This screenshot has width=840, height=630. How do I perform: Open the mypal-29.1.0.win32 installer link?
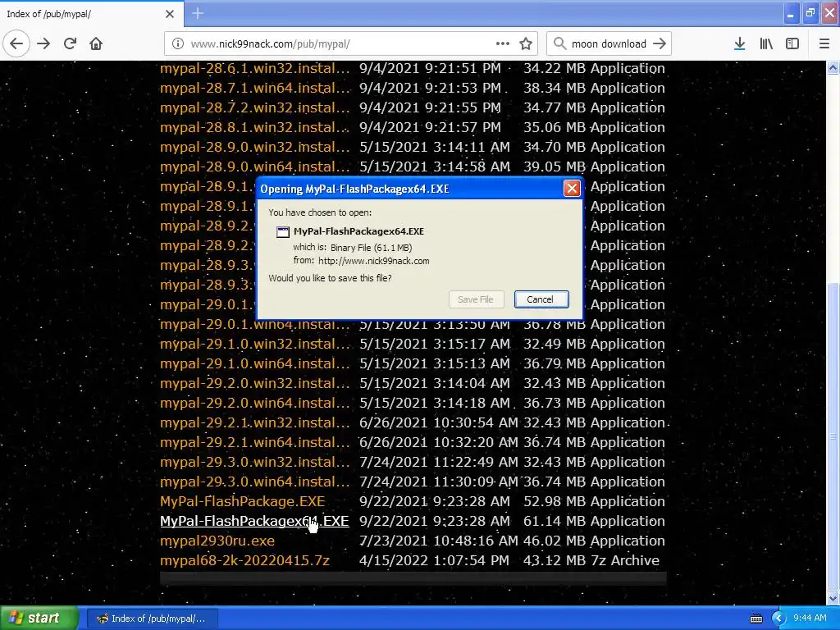[254, 344]
